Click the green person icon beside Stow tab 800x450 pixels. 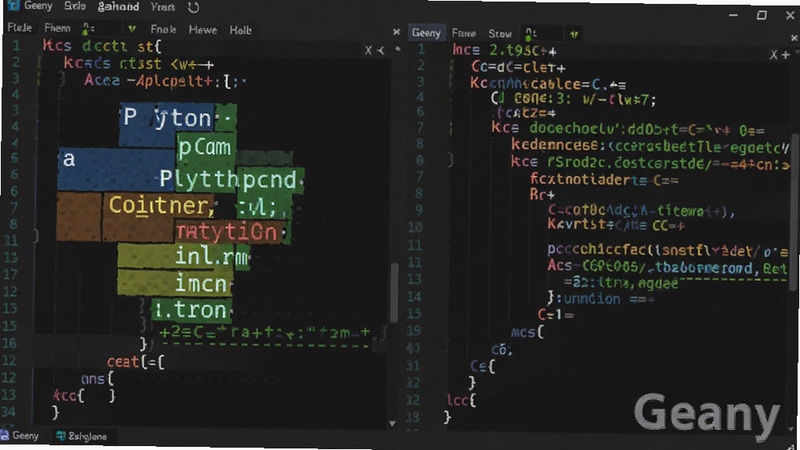click(x=531, y=34)
